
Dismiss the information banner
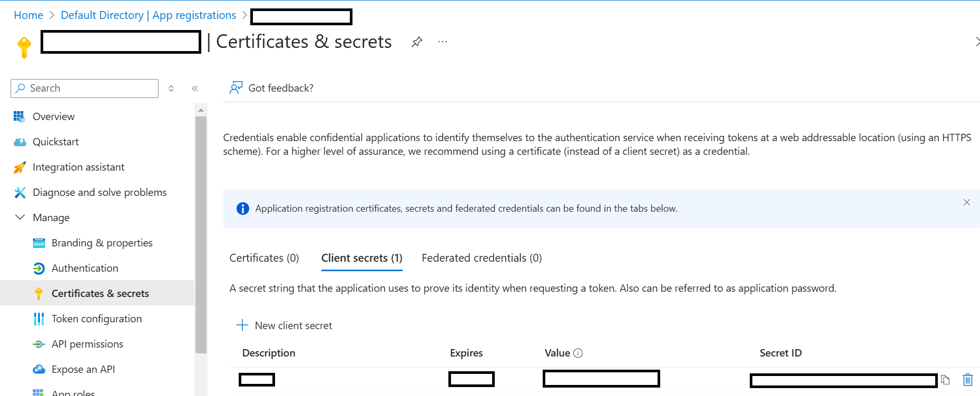click(x=967, y=202)
